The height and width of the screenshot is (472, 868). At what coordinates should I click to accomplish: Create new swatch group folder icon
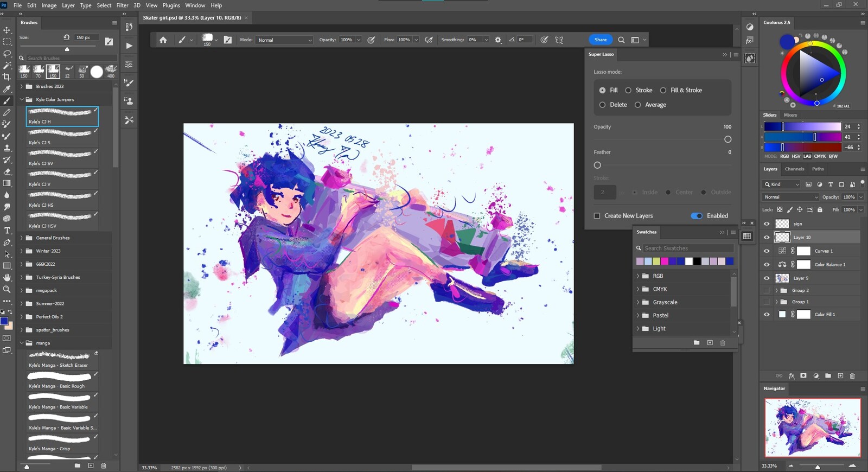(x=697, y=343)
